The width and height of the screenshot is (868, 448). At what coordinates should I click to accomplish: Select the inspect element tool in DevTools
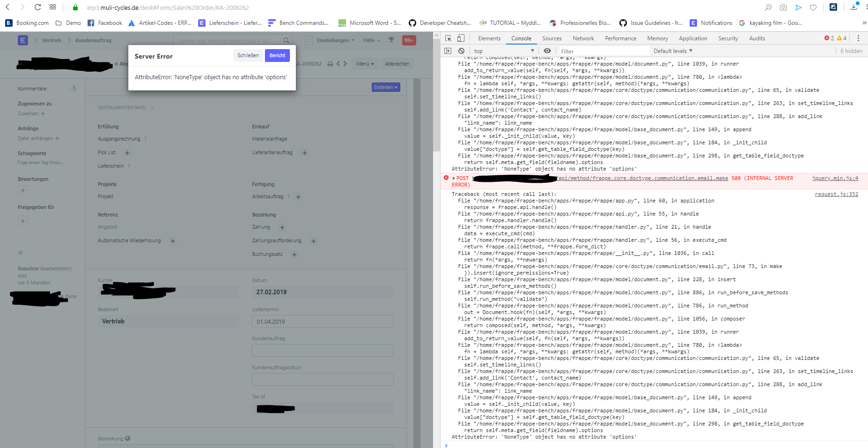(x=447, y=38)
